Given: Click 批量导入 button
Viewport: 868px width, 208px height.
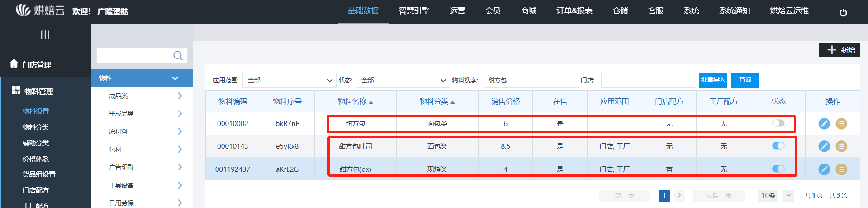Looking at the screenshot, I should 713,80.
